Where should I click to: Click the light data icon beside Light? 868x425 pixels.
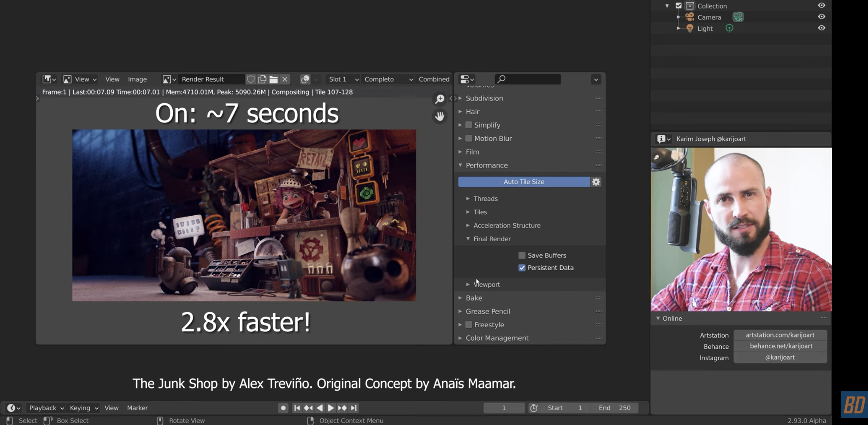click(x=729, y=28)
